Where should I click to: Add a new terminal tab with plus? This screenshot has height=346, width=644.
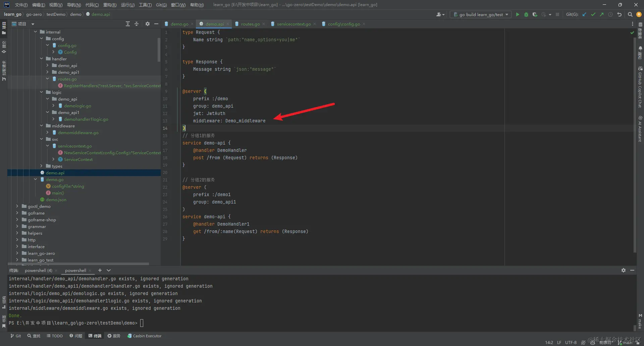point(100,270)
